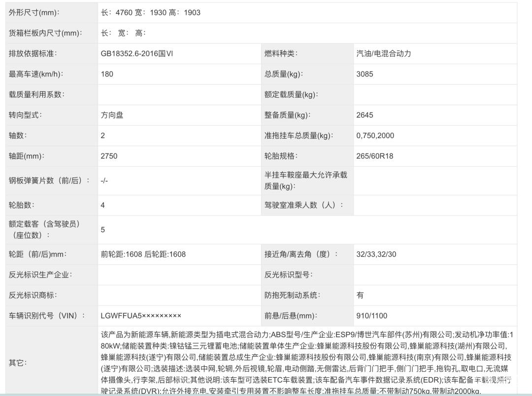Viewport: 532px width, 396px height.
Task: Select curb weight value 2645
Action: (365, 115)
